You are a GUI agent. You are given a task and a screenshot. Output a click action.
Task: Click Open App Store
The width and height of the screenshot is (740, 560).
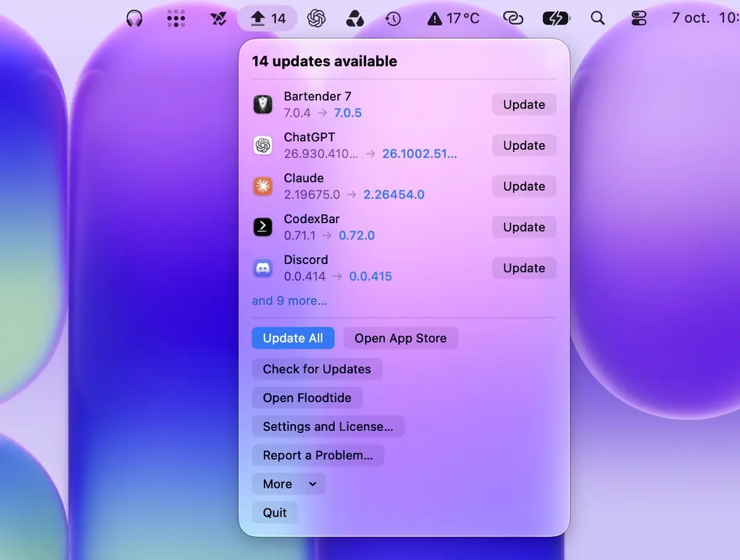[401, 338]
